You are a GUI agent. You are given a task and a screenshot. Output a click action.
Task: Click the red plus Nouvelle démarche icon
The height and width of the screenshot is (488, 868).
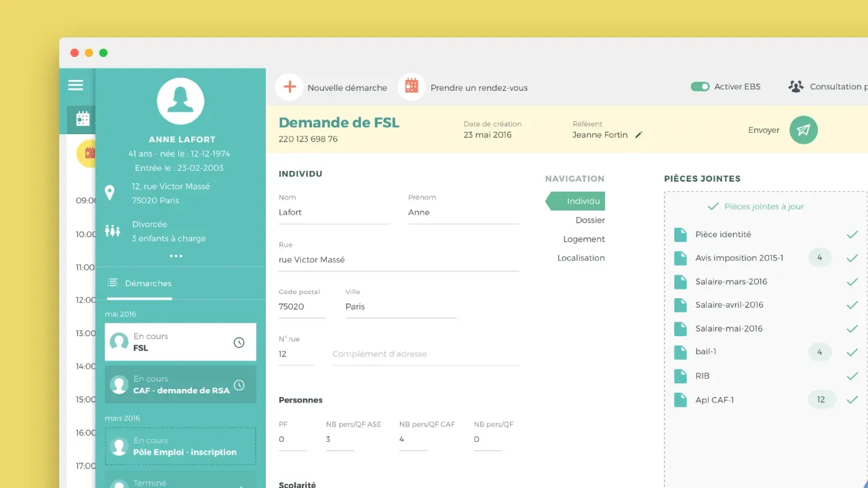[x=290, y=87]
